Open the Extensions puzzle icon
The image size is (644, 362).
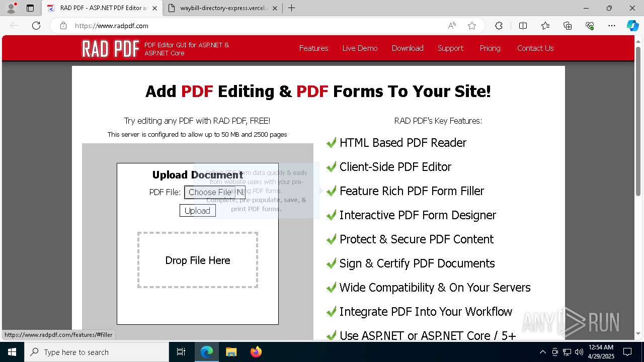tap(499, 26)
